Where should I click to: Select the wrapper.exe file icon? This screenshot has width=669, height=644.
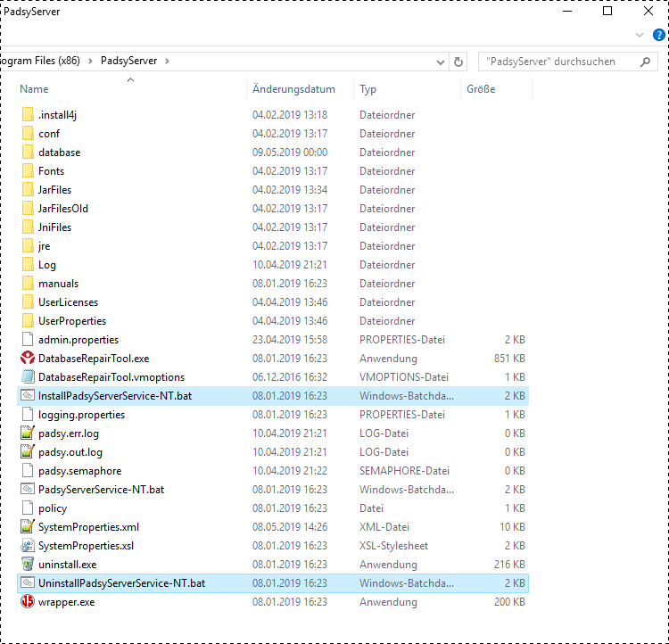28,602
